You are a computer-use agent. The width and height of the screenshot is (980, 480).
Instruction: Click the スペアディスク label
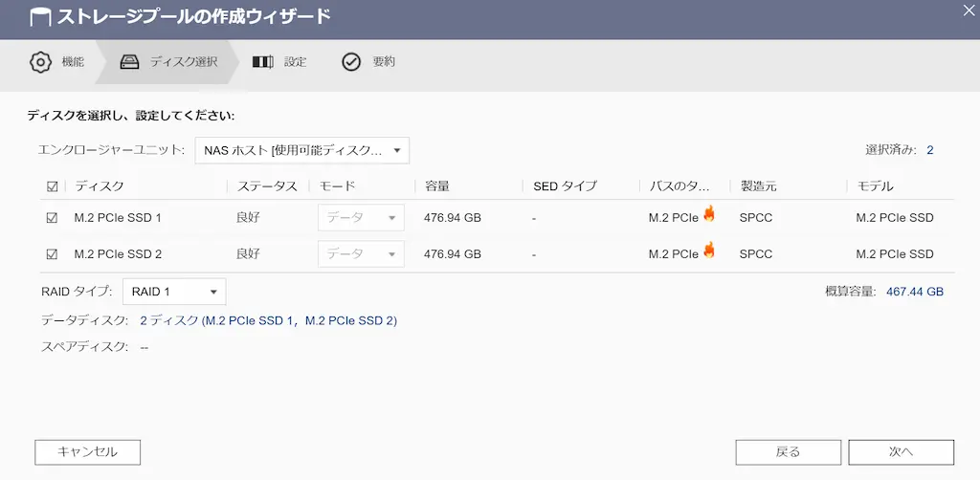tap(84, 347)
